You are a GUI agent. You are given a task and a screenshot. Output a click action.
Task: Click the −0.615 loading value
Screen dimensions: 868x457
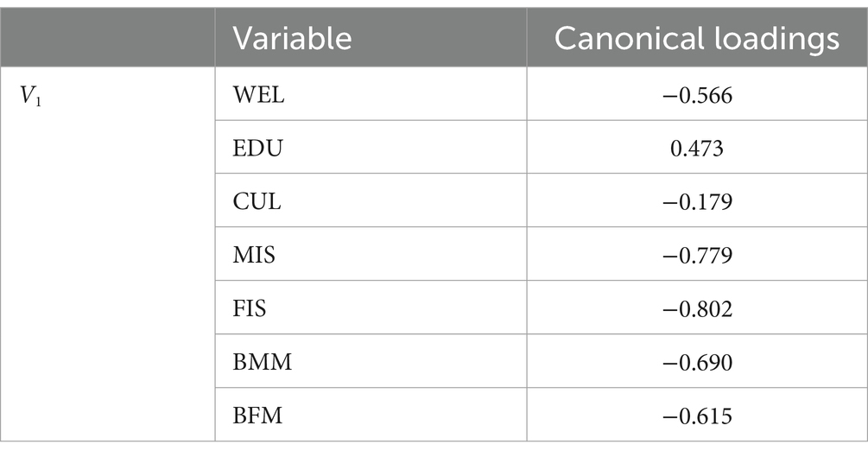click(x=697, y=416)
